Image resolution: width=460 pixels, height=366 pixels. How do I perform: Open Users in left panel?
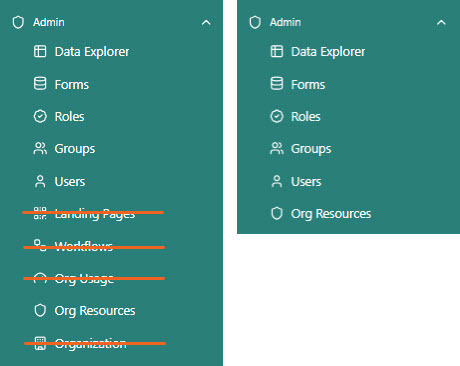tap(70, 182)
